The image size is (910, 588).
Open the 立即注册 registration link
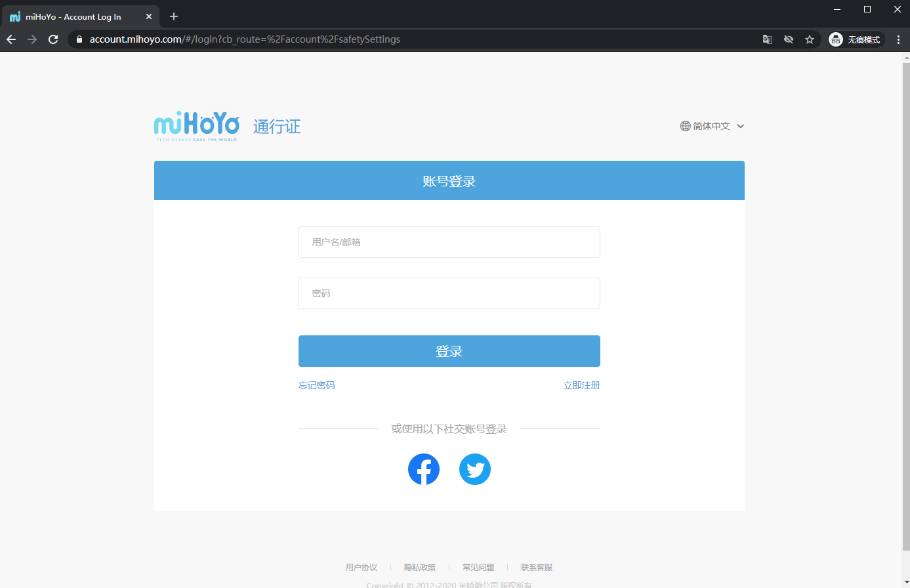(x=581, y=385)
